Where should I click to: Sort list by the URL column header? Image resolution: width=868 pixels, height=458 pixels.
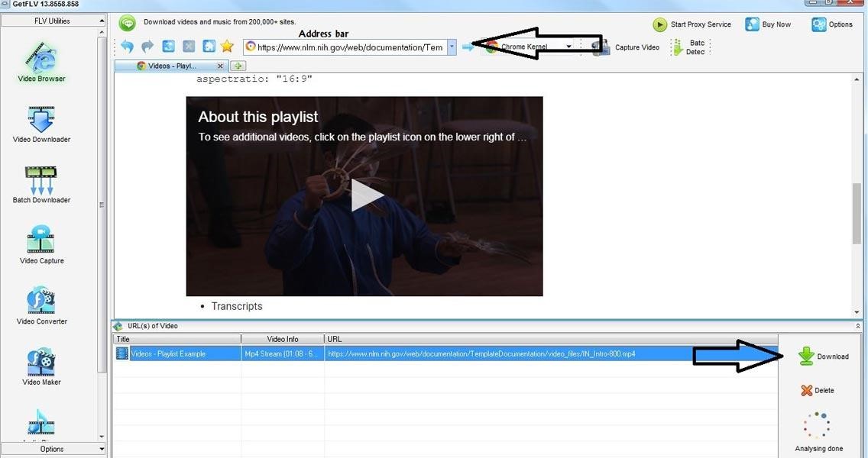[552, 339]
